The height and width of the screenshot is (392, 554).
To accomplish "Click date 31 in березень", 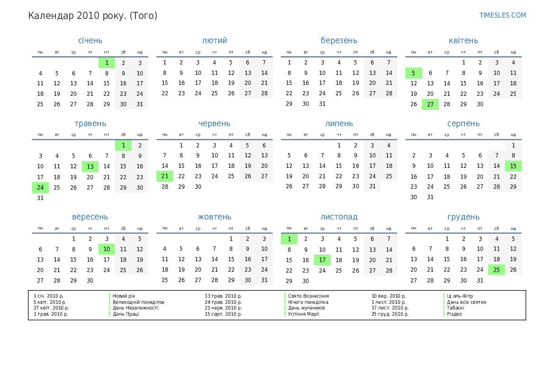I will (x=322, y=104).
